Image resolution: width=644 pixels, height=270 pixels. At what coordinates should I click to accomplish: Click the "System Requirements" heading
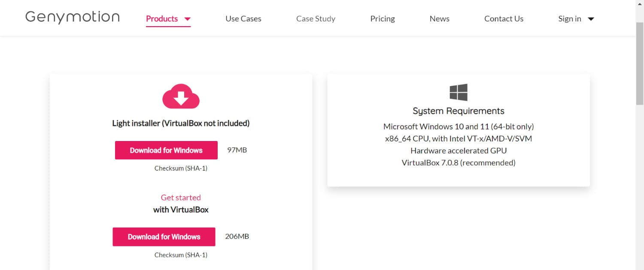coord(459,111)
